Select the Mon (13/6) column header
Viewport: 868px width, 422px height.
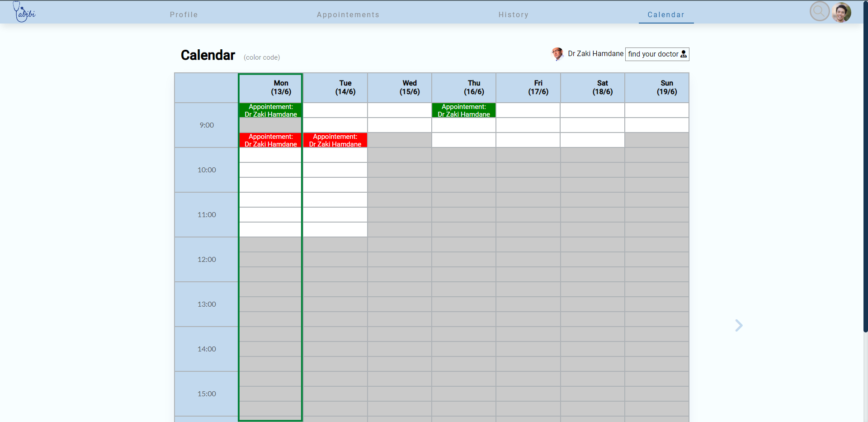point(281,87)
